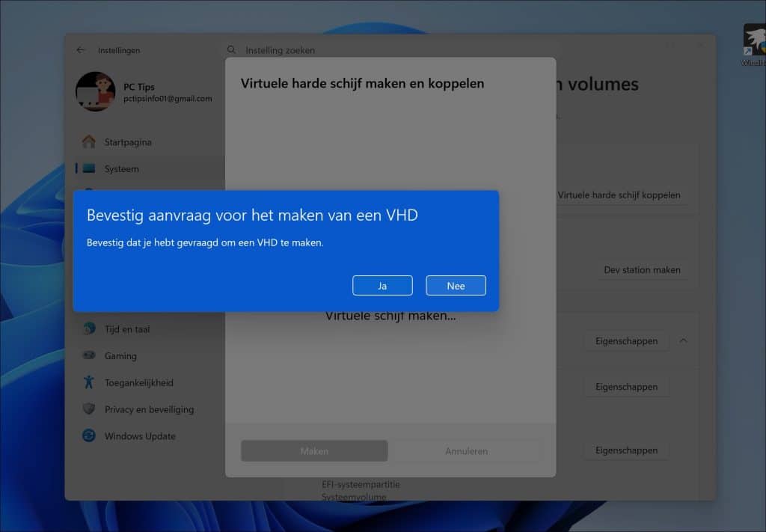
Task: Click the search magnifier in Instelling zoeken
Action: tap(232, 50)
